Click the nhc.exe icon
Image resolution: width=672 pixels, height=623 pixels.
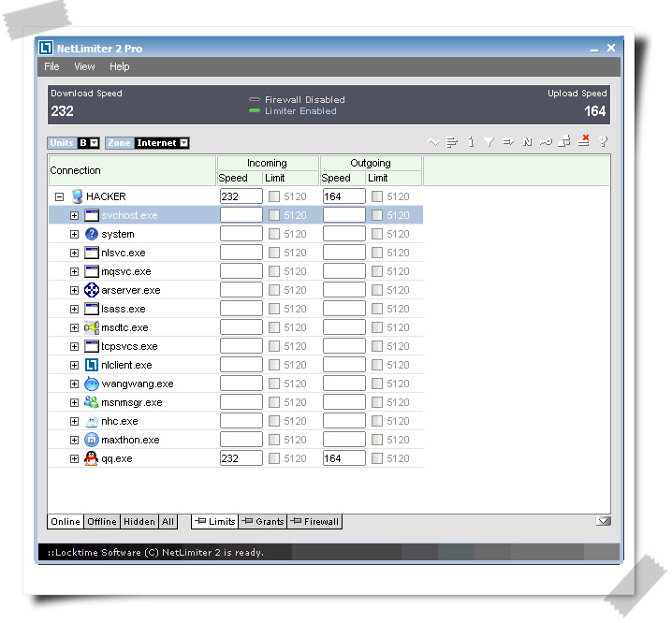pyautogui.click(x=92, y=421)
